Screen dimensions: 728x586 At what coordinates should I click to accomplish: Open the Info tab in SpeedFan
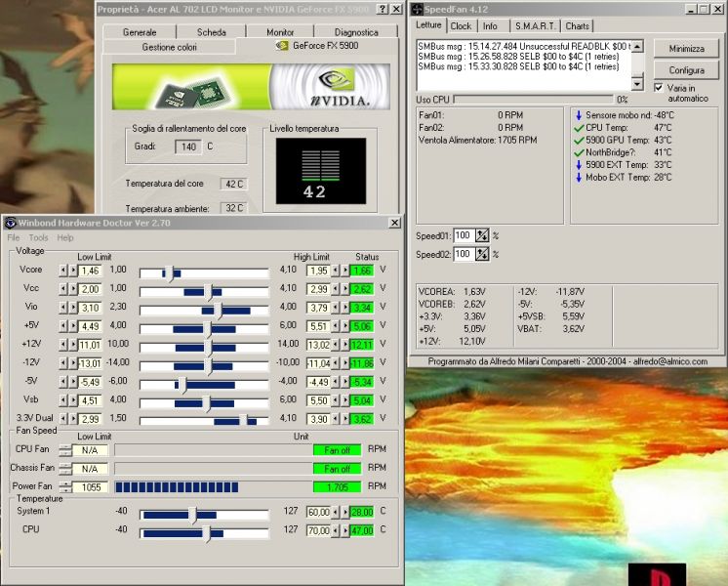[x=490, y=26]
